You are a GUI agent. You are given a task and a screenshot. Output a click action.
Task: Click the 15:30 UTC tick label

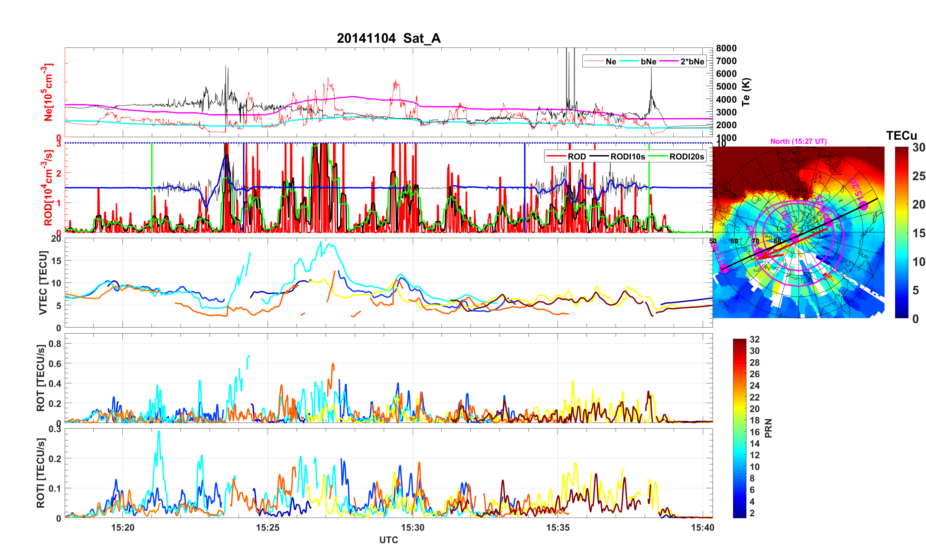pos(413,528)
